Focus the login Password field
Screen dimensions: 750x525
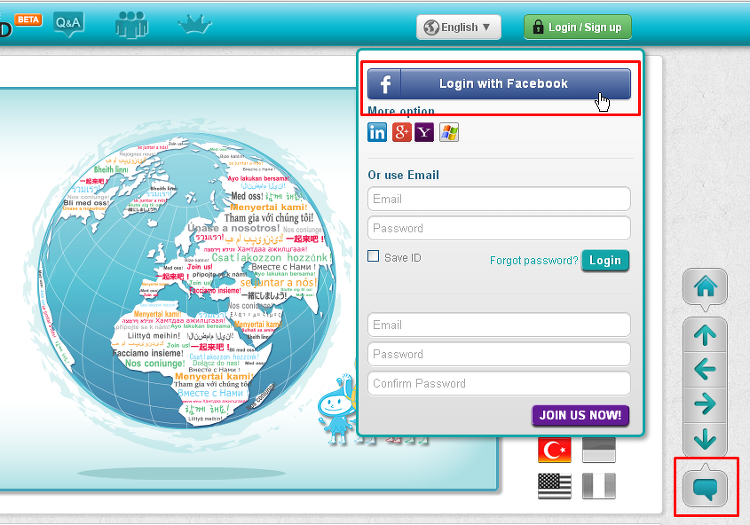(499, 228)
